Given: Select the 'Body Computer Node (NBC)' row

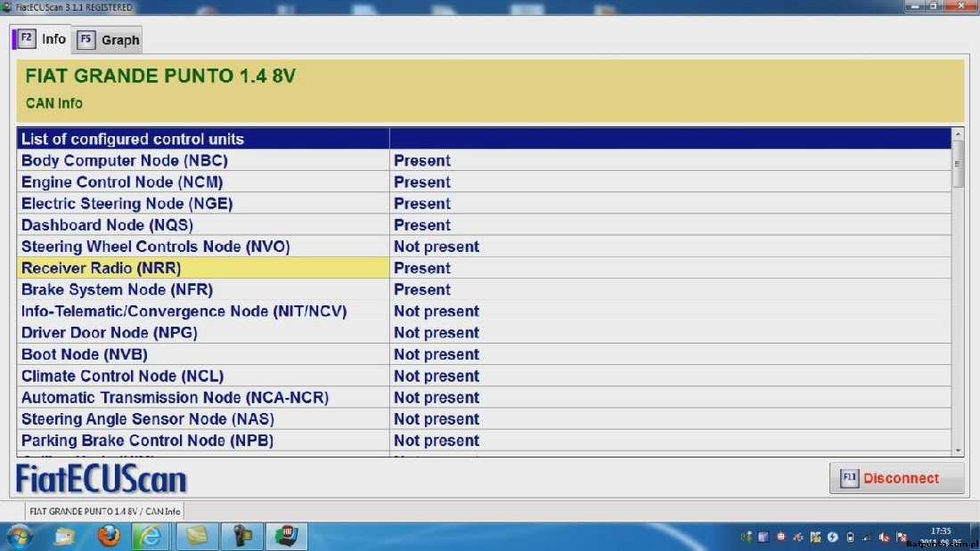Looking at the screenshot, I should 202,160.
